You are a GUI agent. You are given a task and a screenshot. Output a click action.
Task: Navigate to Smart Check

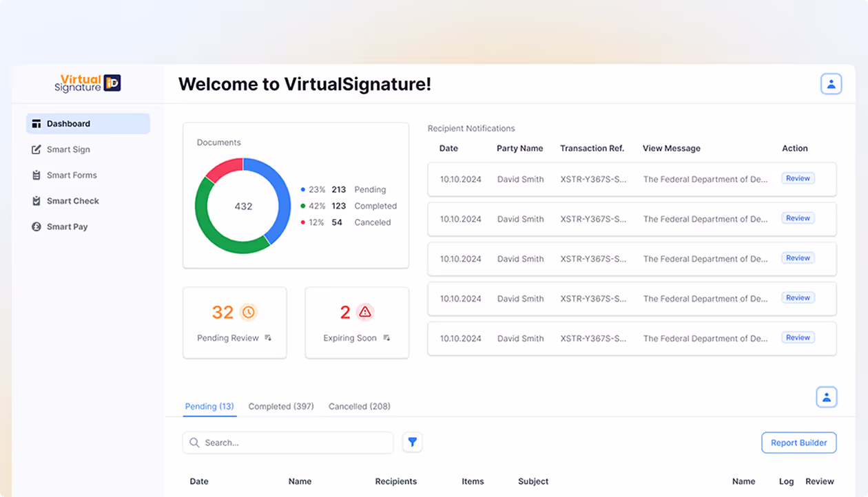coord(73,201)
